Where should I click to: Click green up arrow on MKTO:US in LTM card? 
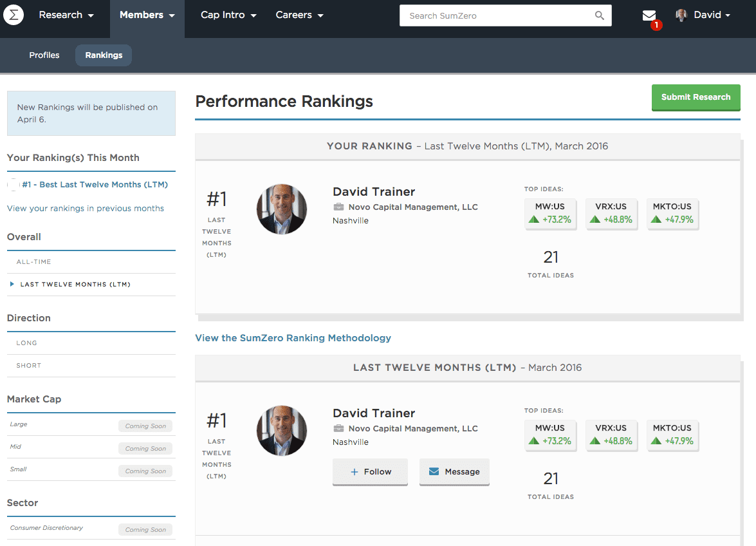(x=656, y=441)
